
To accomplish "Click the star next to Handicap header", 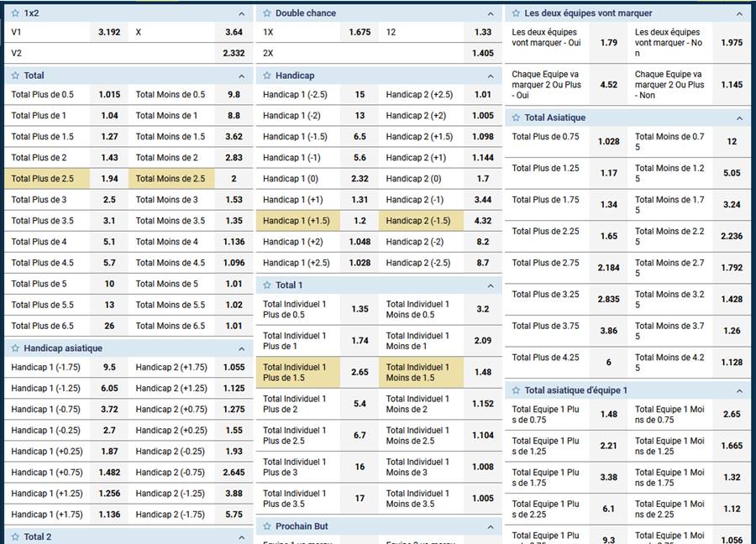I will 267,76.
